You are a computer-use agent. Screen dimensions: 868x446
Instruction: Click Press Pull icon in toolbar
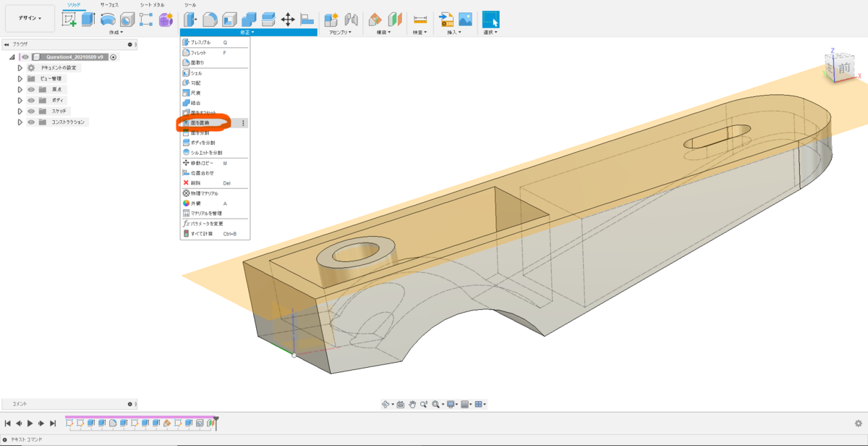tap(190, 20)
